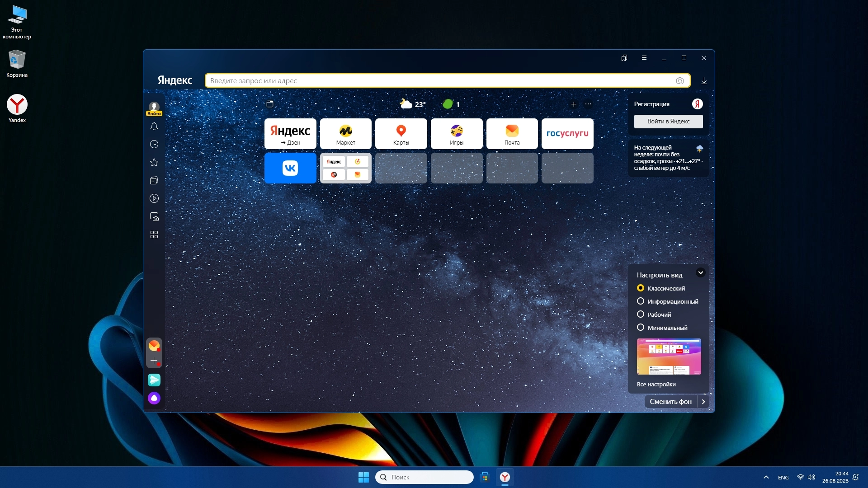Click arrow next to Сменить фон
The height and width of the screenshot is (488, 868).
[x=703, y=402]
